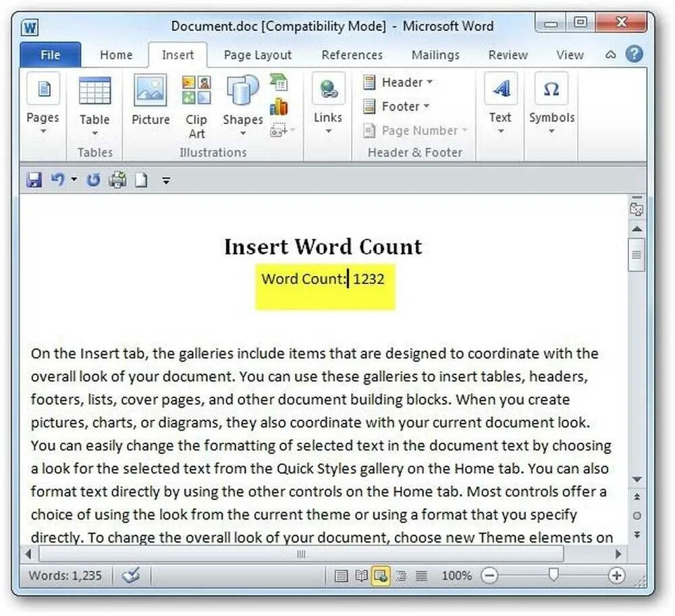This screenshot has width=675, height=616.
Task: Expand the Shapes dropdown arrow
Action: coord(243,134)
